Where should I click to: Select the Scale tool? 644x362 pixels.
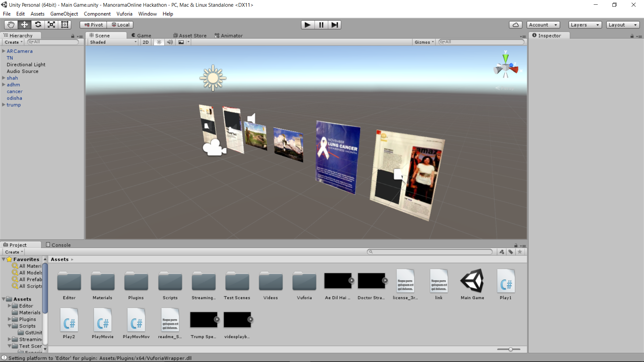click(51, 25)
